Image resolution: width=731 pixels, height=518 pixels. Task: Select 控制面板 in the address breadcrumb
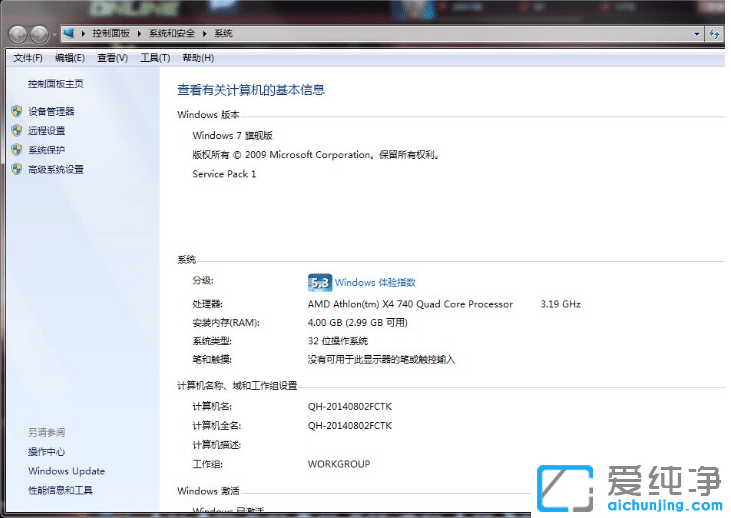click(111, 33)
